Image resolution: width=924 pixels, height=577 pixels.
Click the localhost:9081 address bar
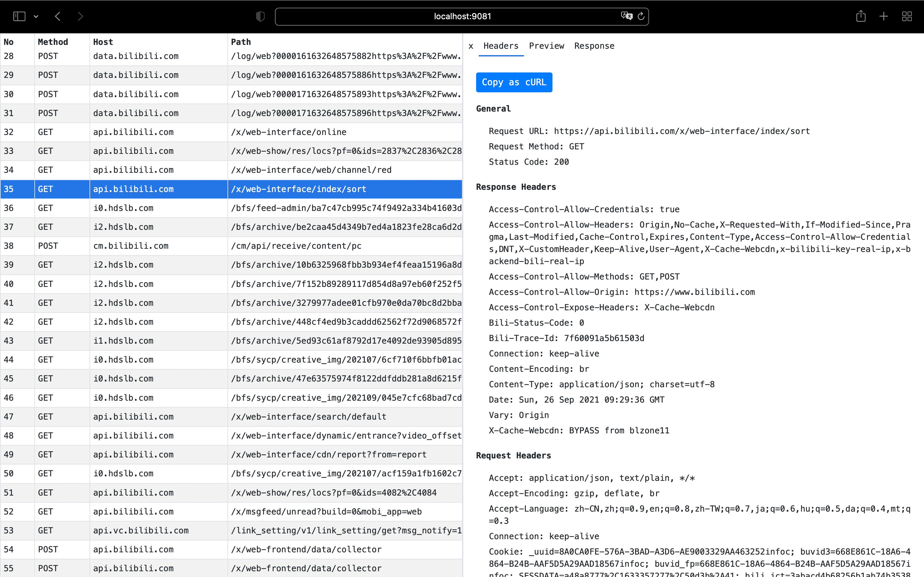point(462,16)
